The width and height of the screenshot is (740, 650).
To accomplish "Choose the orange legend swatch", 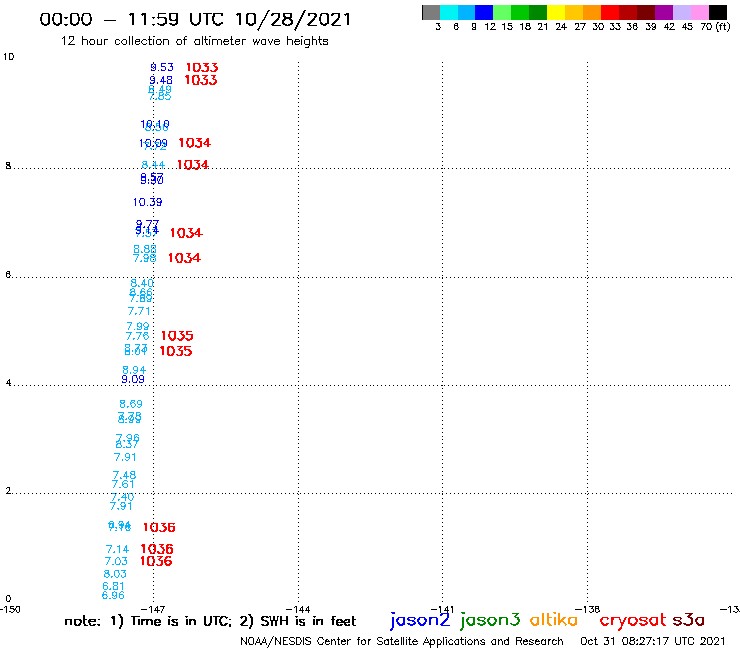I will [592, 12].
